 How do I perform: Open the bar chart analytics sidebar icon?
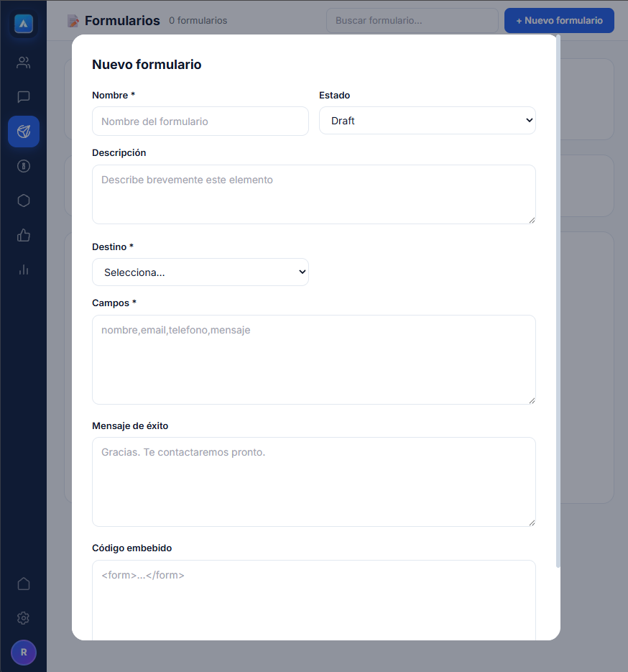pos(24,270)
